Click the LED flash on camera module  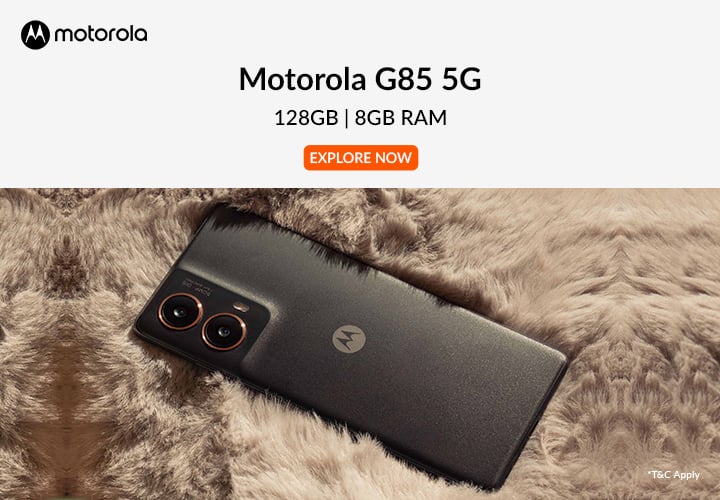coord(241,307)
